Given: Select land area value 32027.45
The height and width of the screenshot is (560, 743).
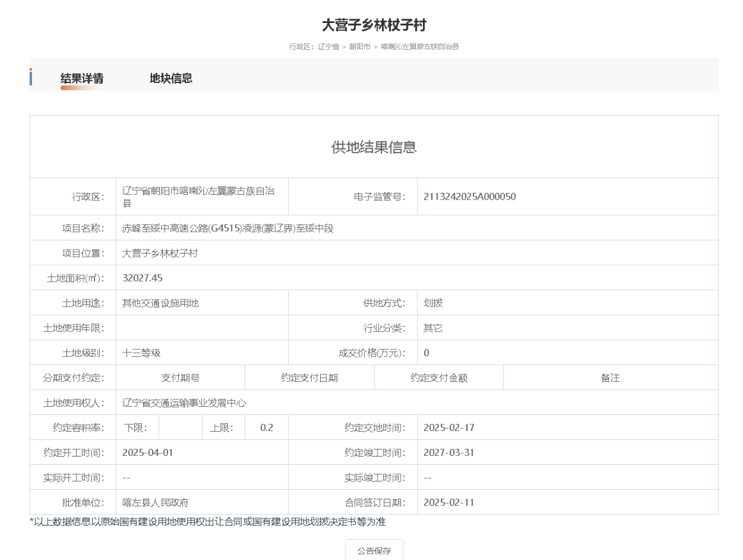Looking at the screenshot, I should (x=142, y=278).
